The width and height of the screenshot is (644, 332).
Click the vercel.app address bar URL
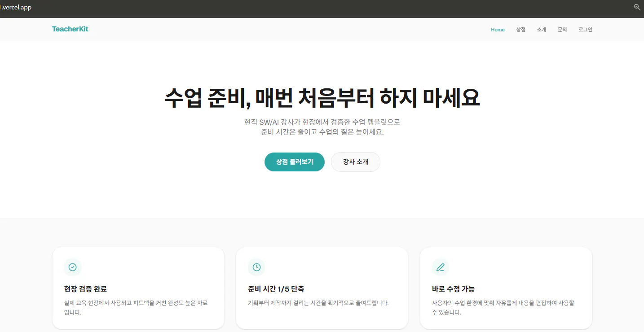click(16, 7)
